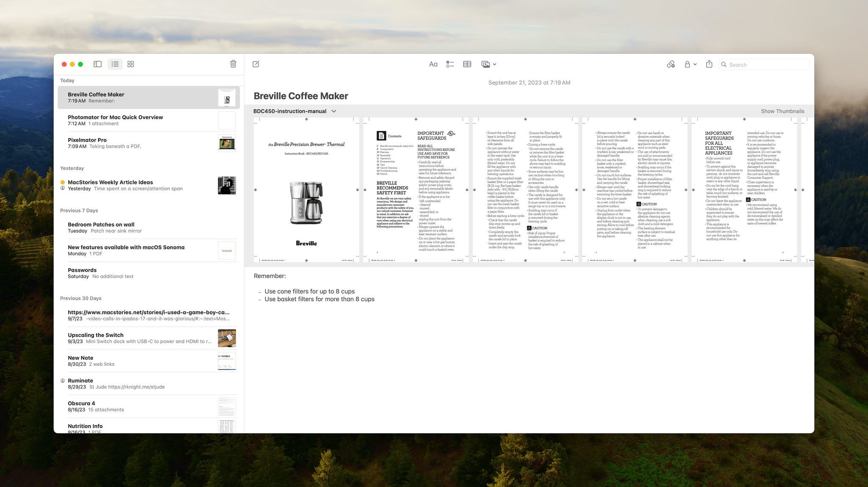The image size is (868, 487).
Task: Click the Obscura 4 note thumbnail
Action: point(227,406)
